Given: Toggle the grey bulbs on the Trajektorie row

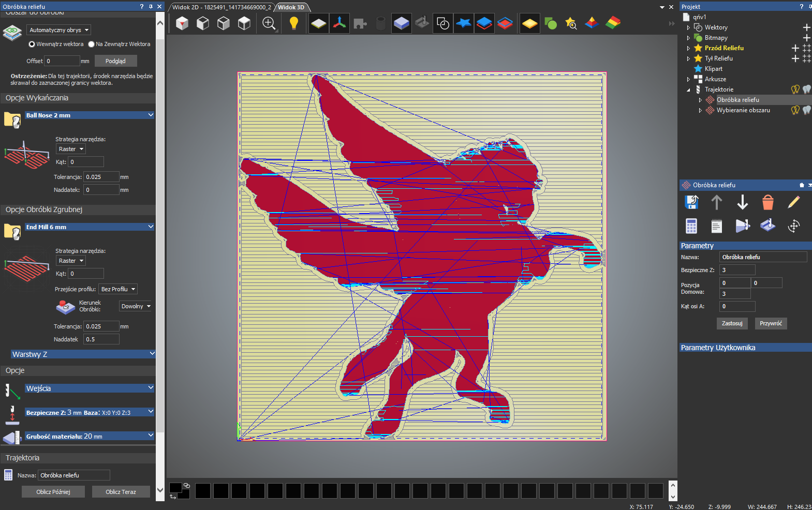Looking at the screenshot, I should tap(806, 89).
